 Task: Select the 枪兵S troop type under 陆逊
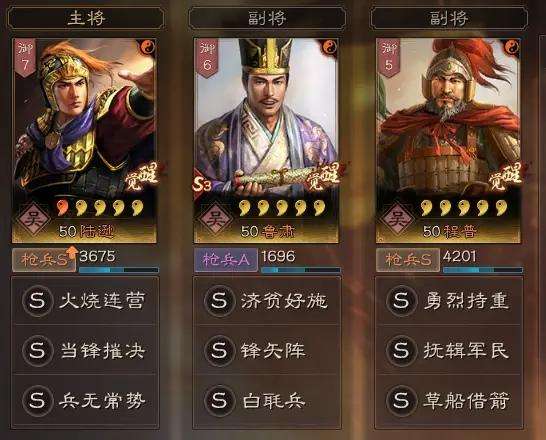pyautogui.click(x=44, y=260)
